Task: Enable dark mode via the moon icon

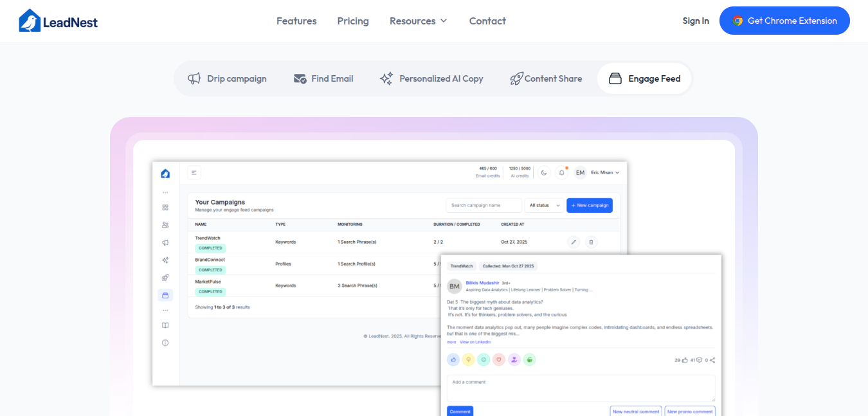Action: click(x=544, y=172)
